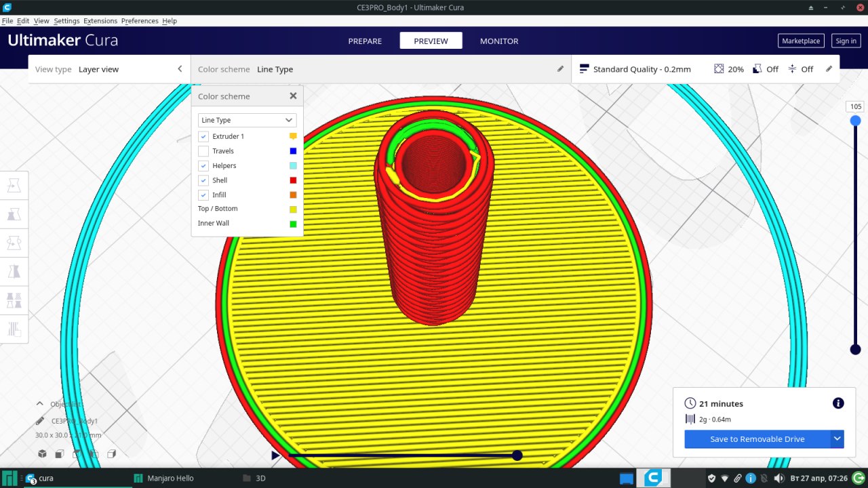Open the Line Type dropdown
868x488 pixels.
point(247,120)
